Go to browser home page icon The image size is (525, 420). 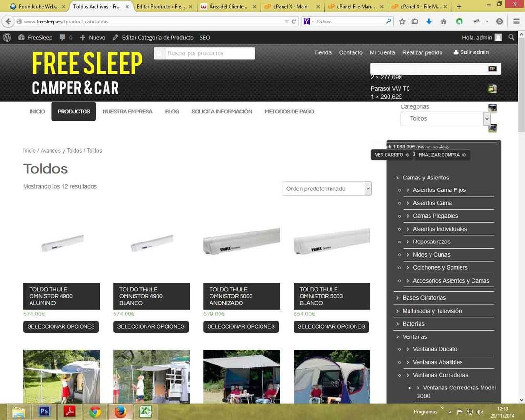point(444,21)
